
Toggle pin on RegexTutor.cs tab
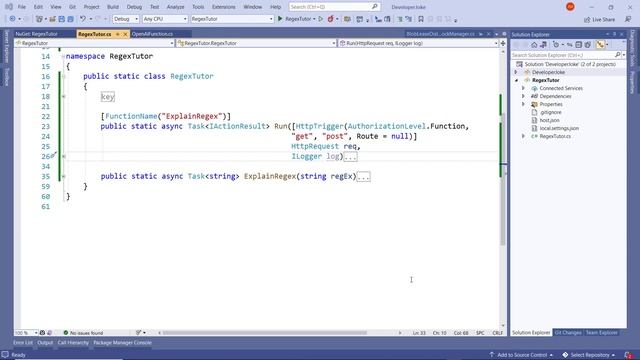(118, 34)
